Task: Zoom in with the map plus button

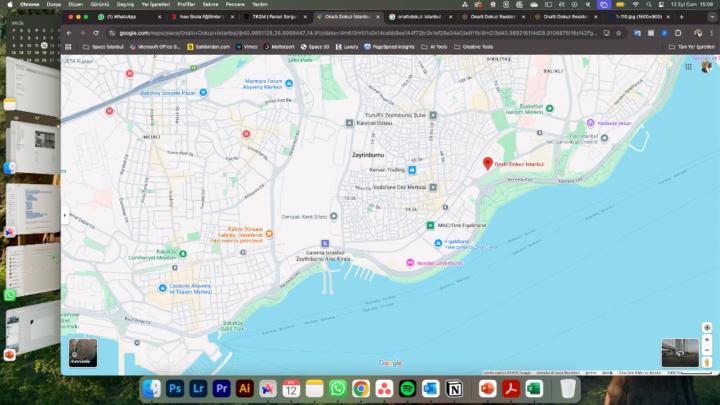Action: (x=707, y=338)
